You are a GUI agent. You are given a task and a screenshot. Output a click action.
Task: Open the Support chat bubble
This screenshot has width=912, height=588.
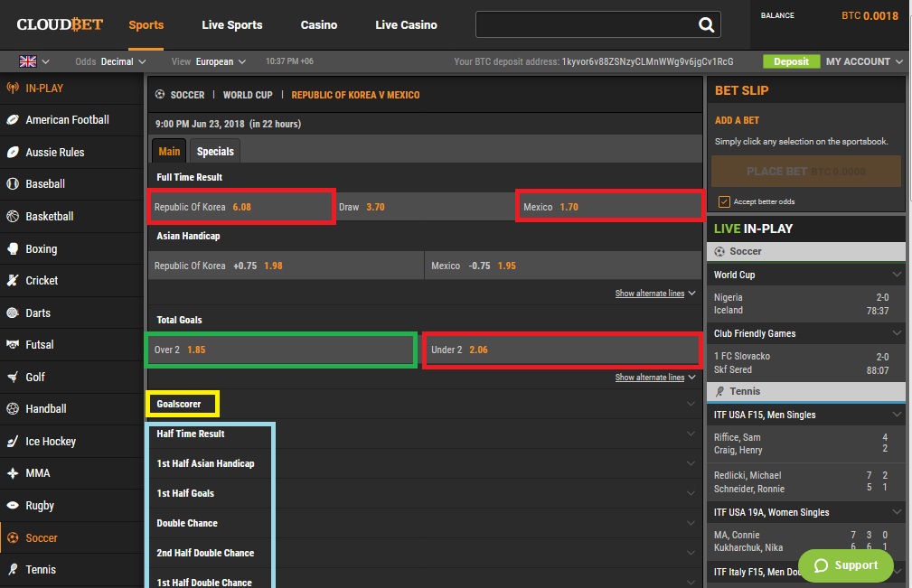[846, 565]
